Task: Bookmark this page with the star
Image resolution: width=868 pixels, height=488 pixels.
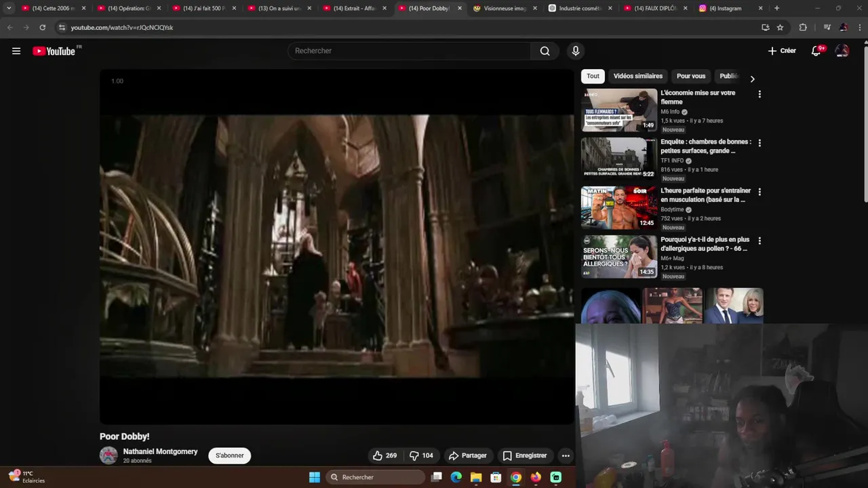Action: (780, 27)
